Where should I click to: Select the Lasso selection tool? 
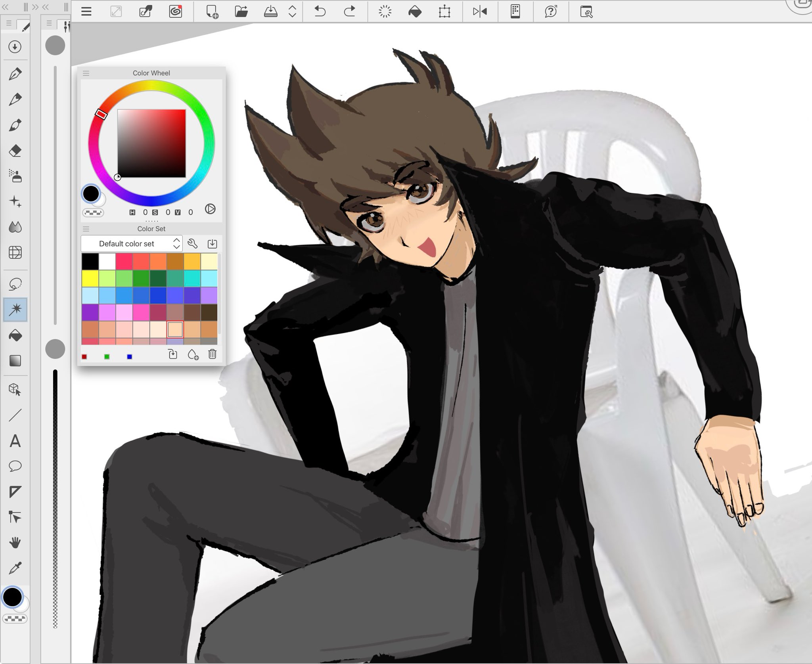click(15, 284)
